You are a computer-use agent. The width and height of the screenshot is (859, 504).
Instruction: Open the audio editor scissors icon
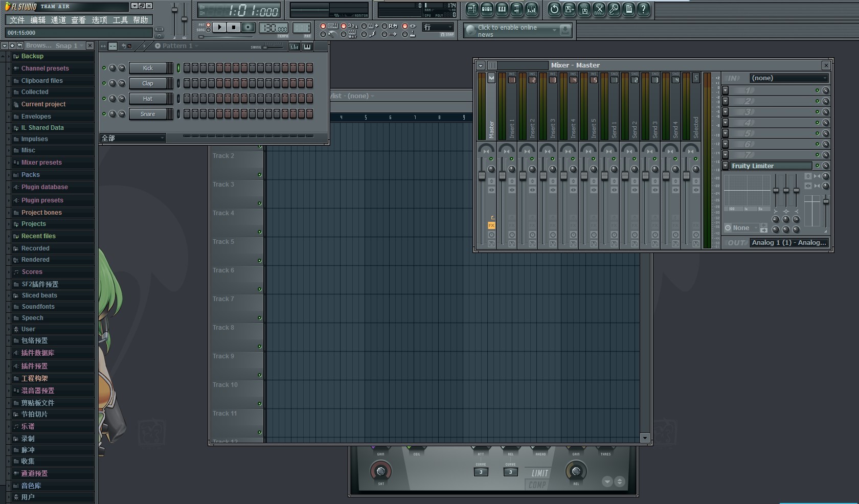(x=599, y=9)
